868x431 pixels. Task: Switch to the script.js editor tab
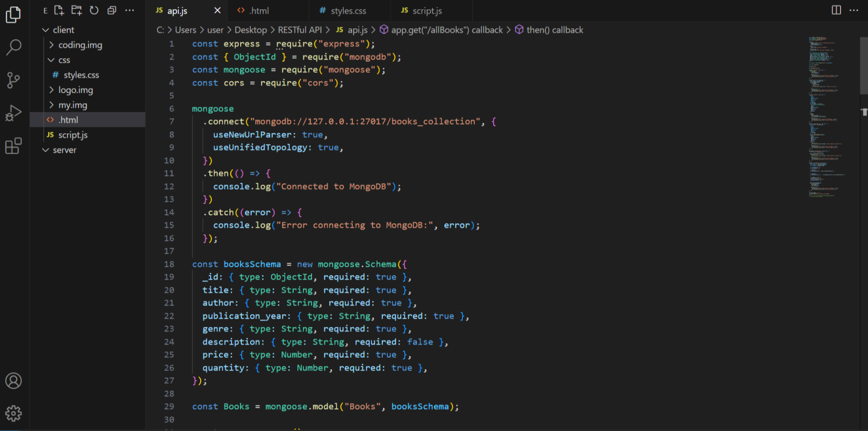tap(431, 10)
